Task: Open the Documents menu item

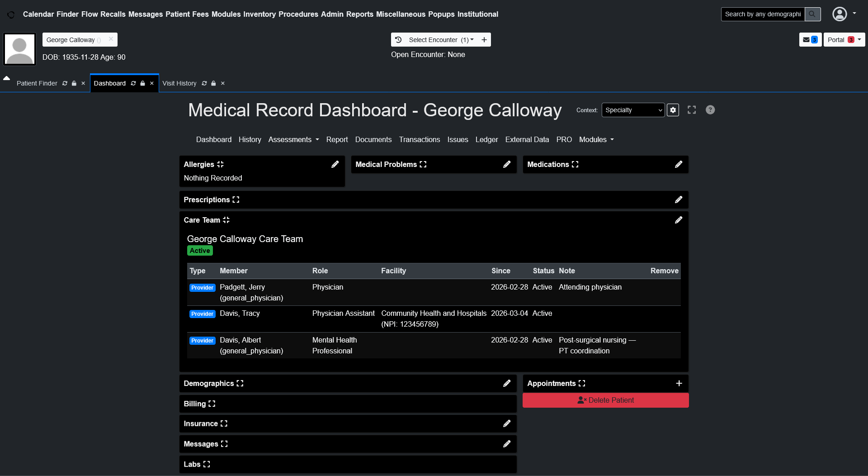Action: pos(373,140)
